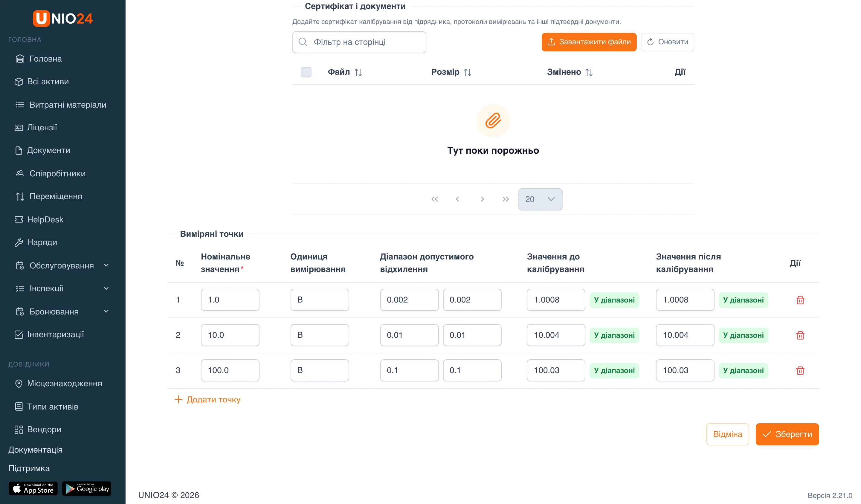The width and height of the screenshot is (861, 504).
Task: Sort files by Змінено column
Action: tap(570, 72)
